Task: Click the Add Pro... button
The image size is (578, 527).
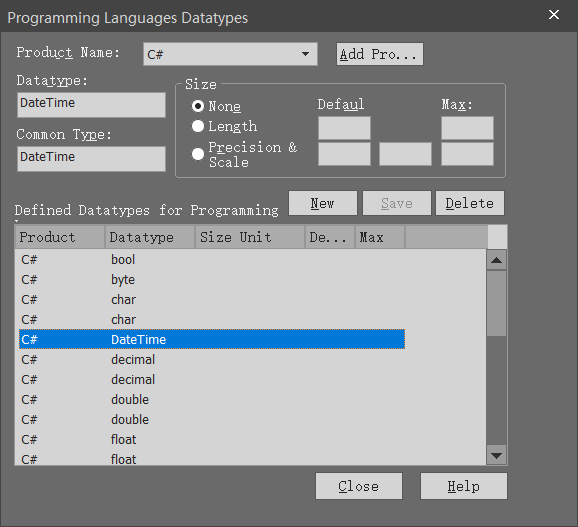Action: pyautogui.click(x=380, y=54)
